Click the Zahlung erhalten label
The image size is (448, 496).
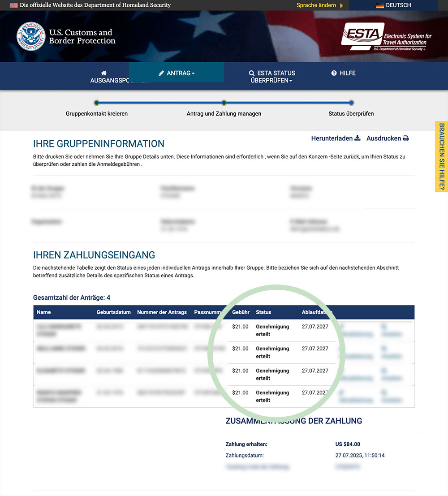(x=246, y=444)
